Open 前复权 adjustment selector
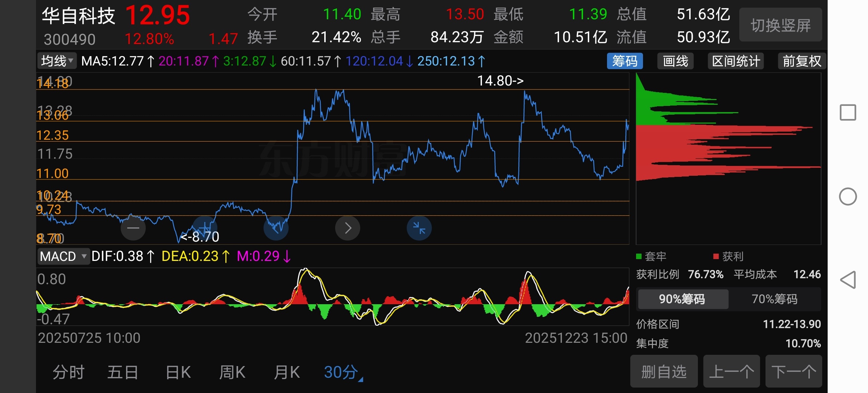This screenshot has height=393, width=868. (x=801, y=61)
